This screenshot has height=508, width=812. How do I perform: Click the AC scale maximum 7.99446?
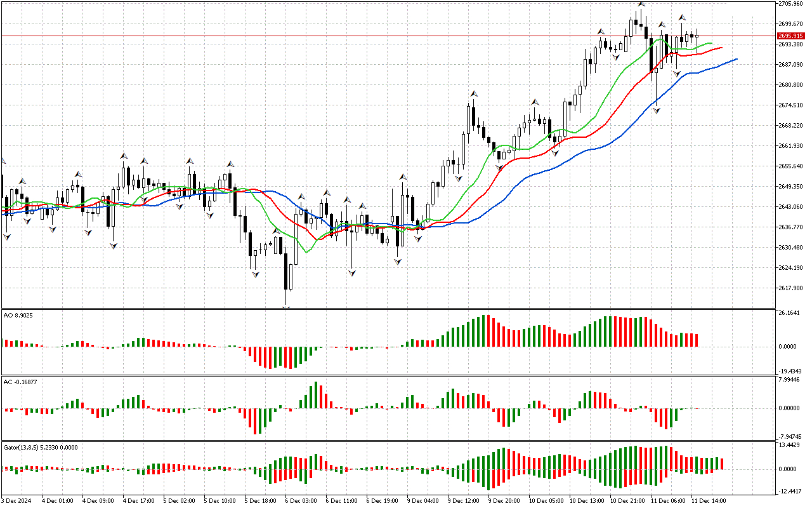click(789, 380)
